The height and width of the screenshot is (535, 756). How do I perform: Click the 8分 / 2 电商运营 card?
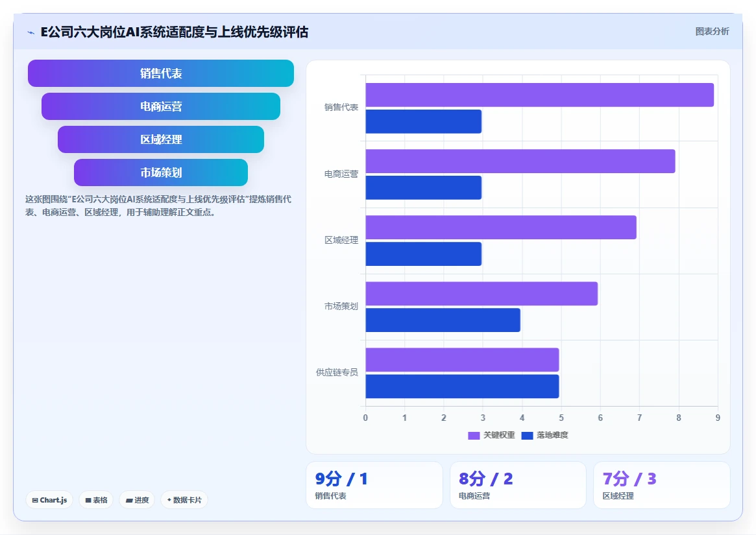pyautogui.click(x=518, y=485)
